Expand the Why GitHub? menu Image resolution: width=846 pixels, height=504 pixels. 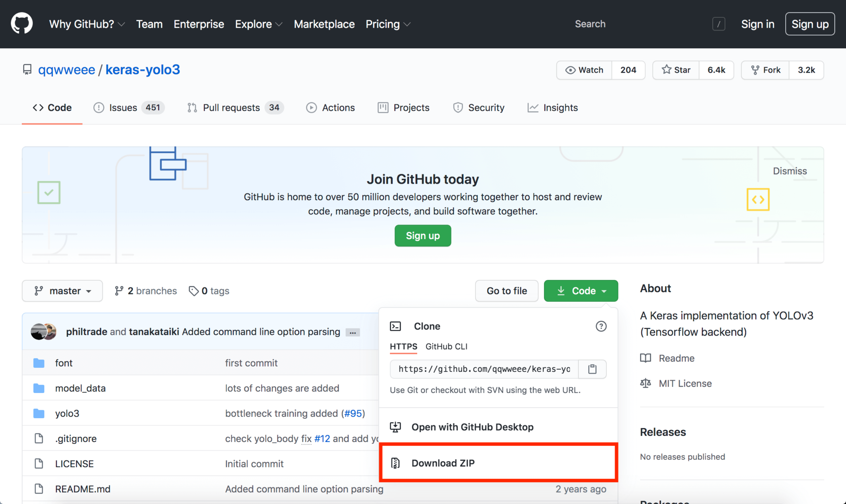[x=87, y=24]
